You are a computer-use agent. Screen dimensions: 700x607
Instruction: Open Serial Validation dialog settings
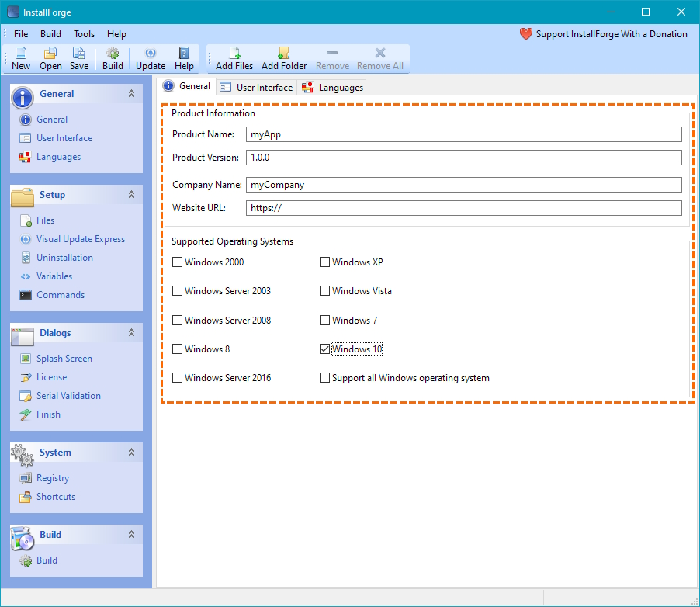click(x=61, y=396)
